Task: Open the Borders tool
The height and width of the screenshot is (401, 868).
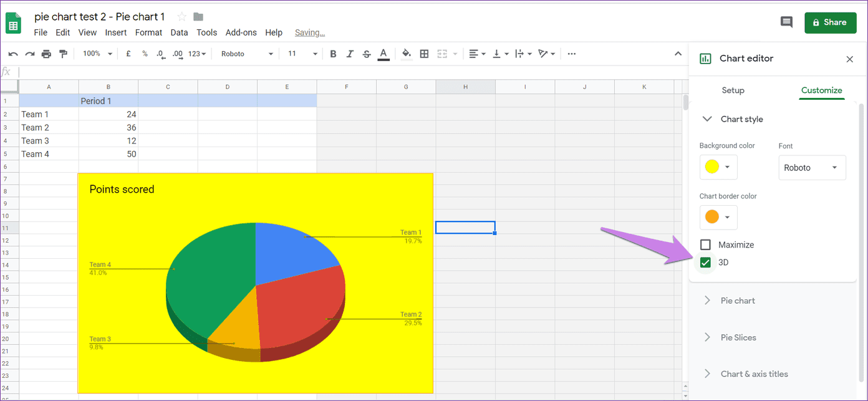Action: 425,54
